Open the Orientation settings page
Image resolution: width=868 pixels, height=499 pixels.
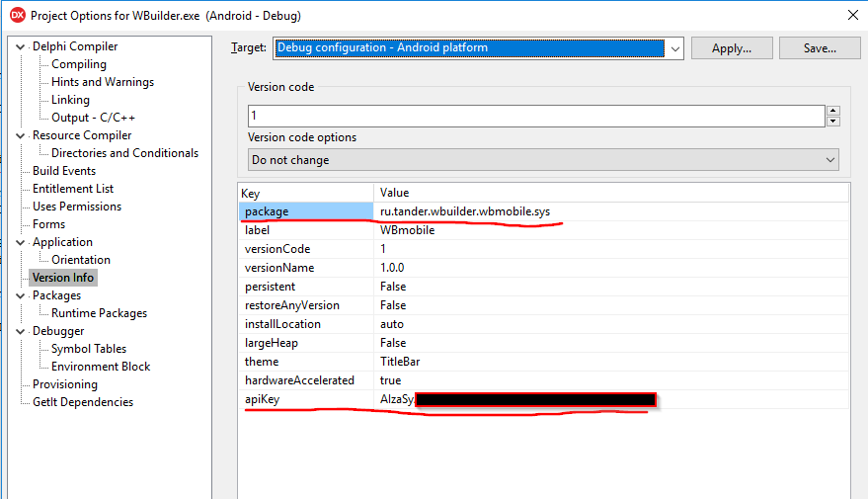coord(81,260)
